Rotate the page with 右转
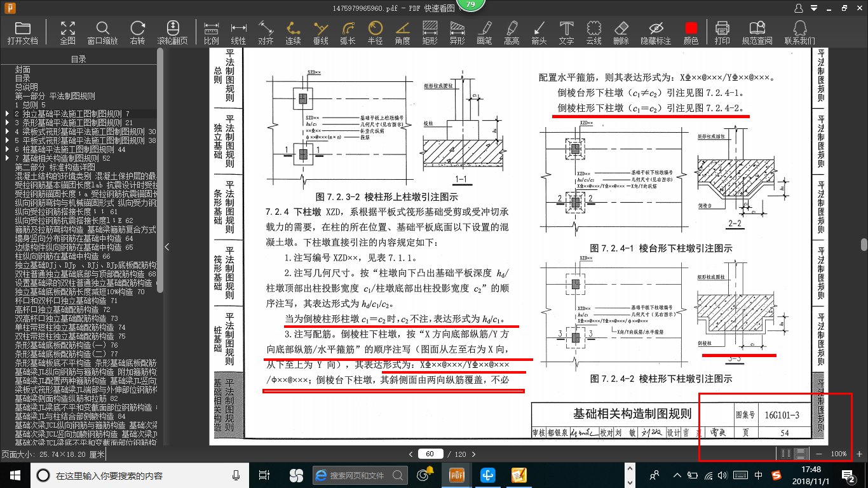 tap(137, 33)
